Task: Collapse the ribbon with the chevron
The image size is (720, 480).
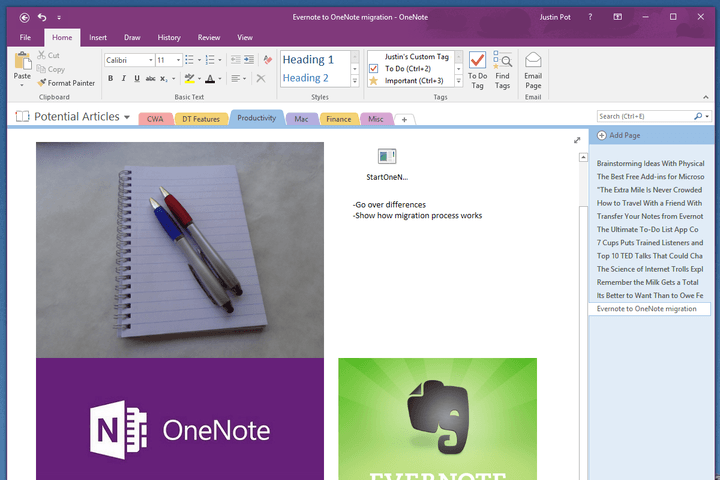Action: point(705,97)
